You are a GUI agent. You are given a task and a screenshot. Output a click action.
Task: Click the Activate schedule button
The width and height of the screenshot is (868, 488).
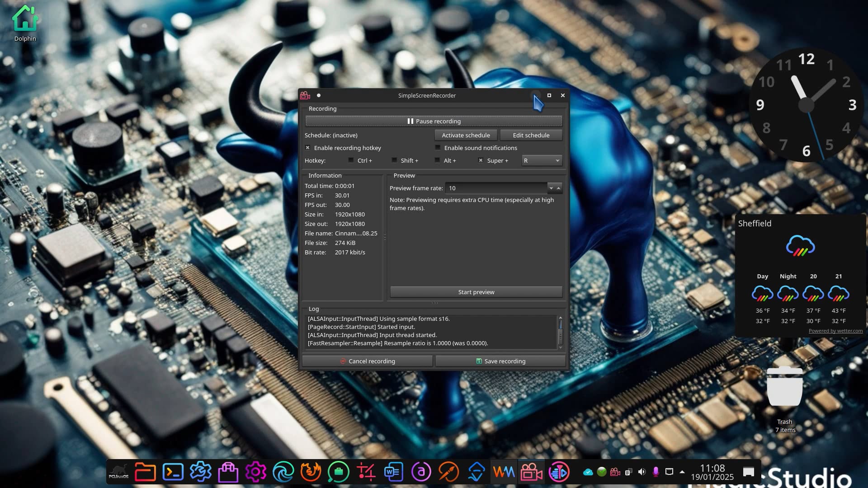(466, 135)
